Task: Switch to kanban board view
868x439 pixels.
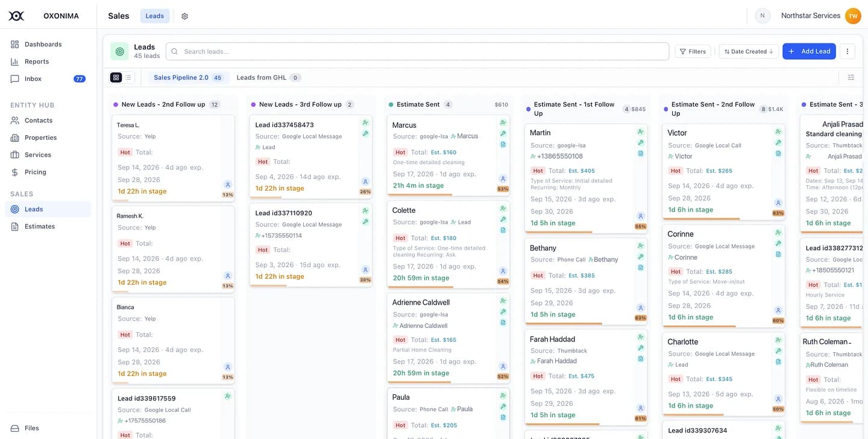Action: point(116,78)
